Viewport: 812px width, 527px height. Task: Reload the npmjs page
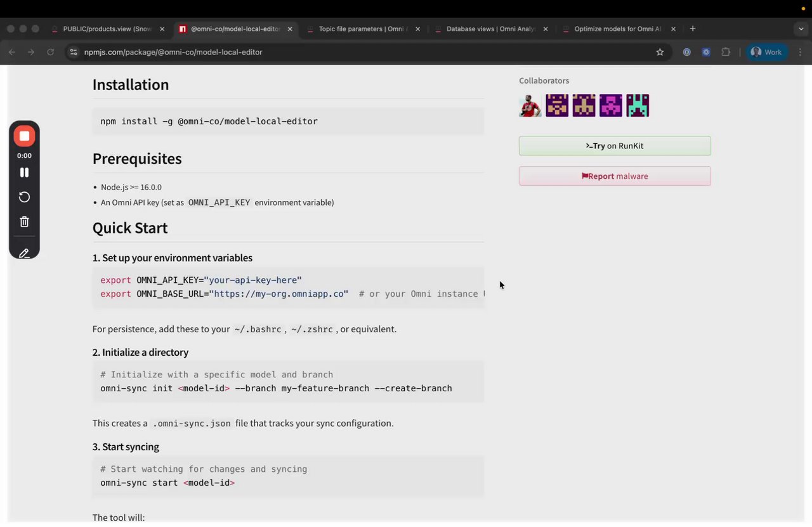click(x=50, y=52)
